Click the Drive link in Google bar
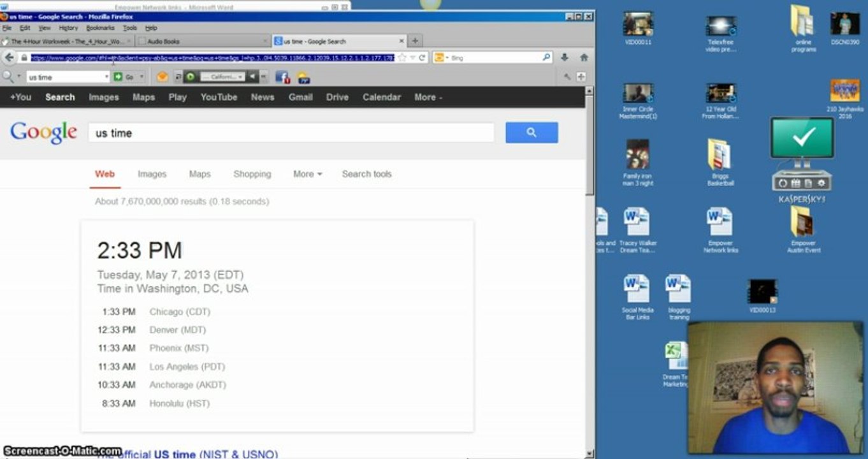 pyautogui.click(x=337, y=98)
